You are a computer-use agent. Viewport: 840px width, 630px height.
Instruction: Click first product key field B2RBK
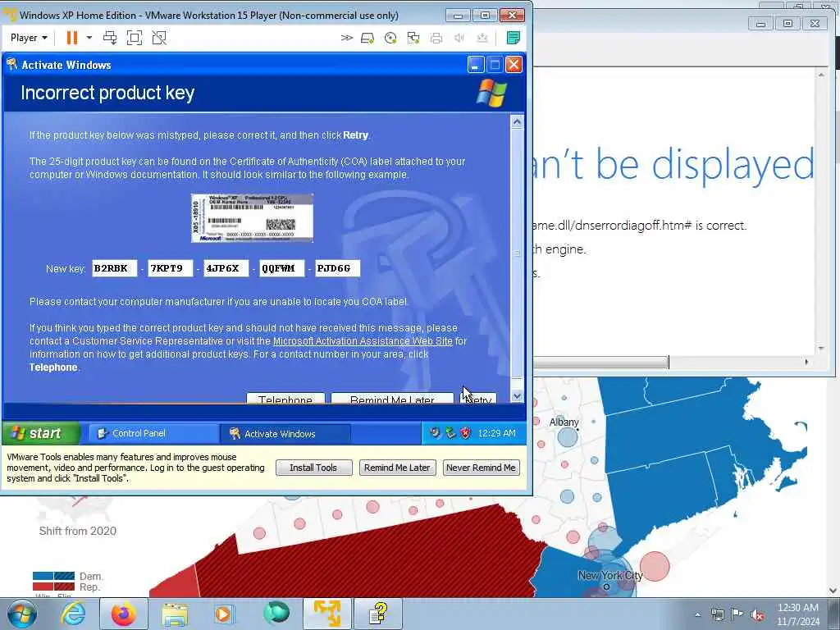pos(115,268)
